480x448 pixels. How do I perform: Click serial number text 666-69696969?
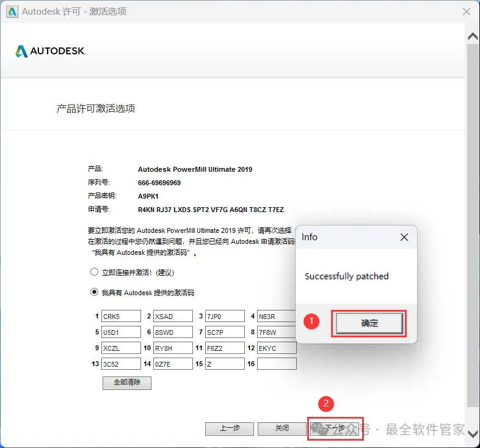(x=159, y=183)
